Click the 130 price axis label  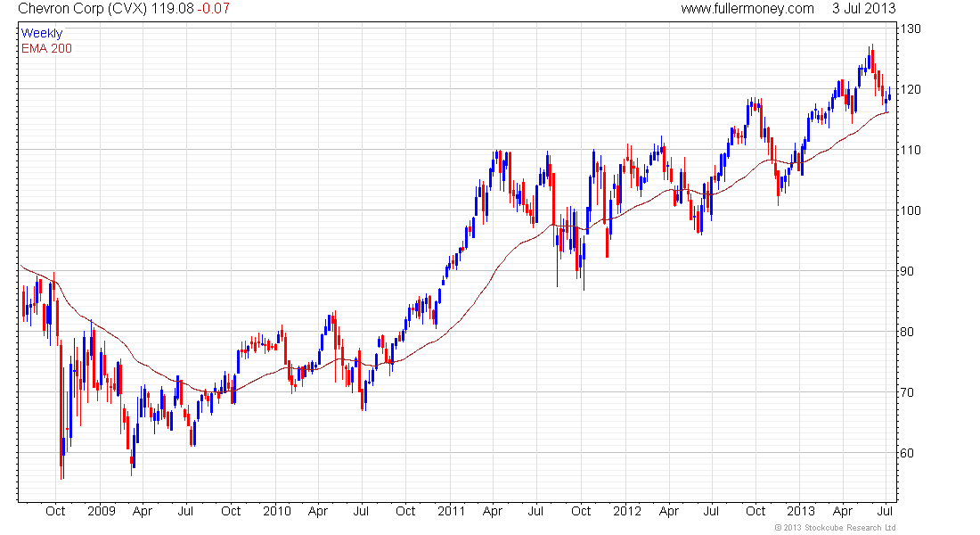[911, 29]
